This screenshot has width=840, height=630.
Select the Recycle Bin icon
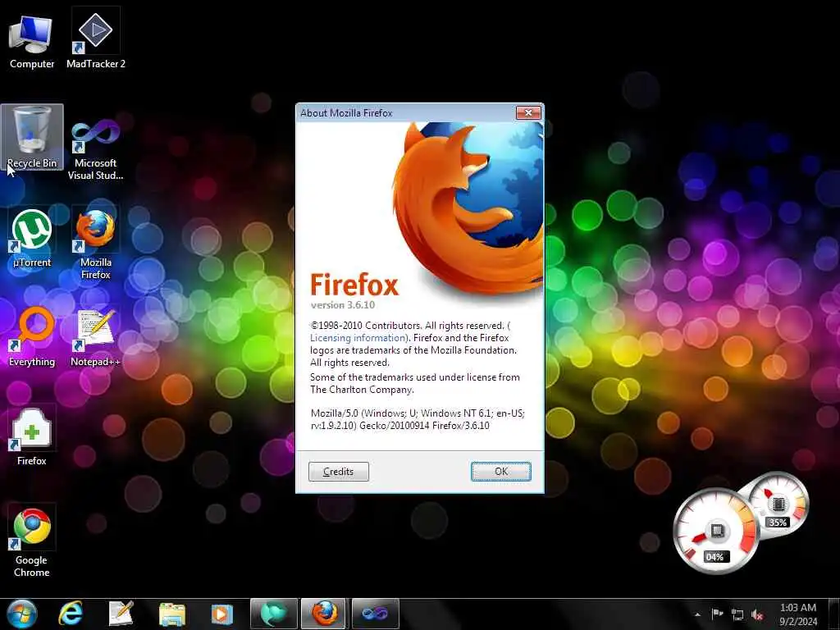pos(32,137)
